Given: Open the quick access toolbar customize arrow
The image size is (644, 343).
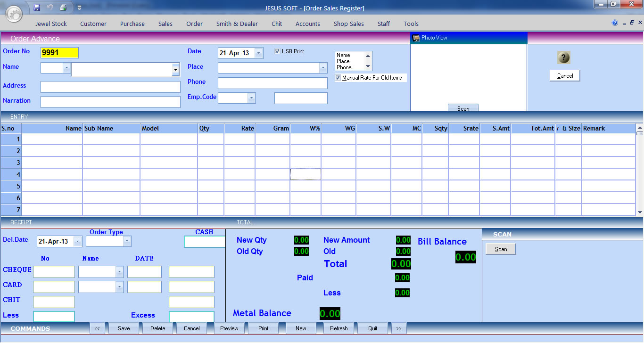Looking at the screenshot, I should 79,8.
